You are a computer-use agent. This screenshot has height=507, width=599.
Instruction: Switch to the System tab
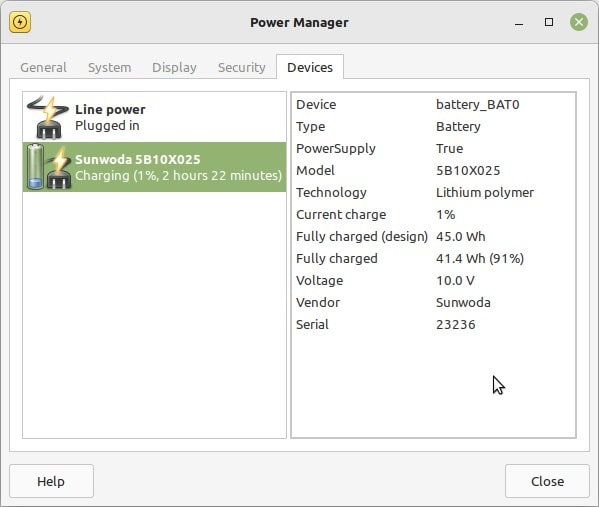pyautogui.click(x=109, y=67)
